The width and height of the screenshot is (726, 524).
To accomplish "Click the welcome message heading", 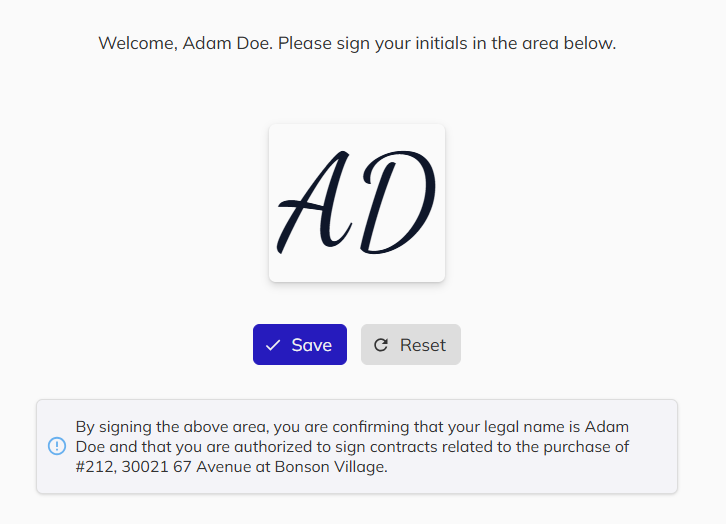I will (357, 44).
